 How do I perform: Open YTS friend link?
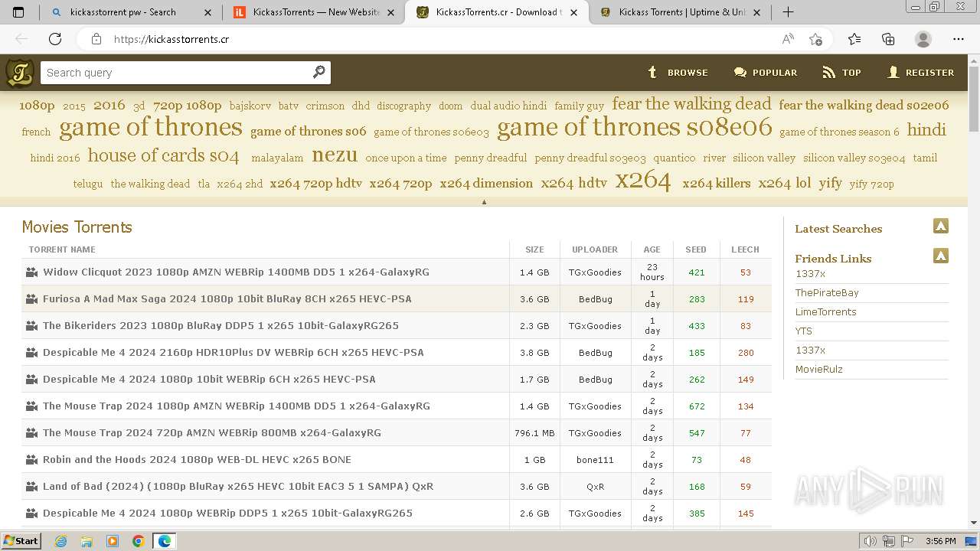[804, 331]
